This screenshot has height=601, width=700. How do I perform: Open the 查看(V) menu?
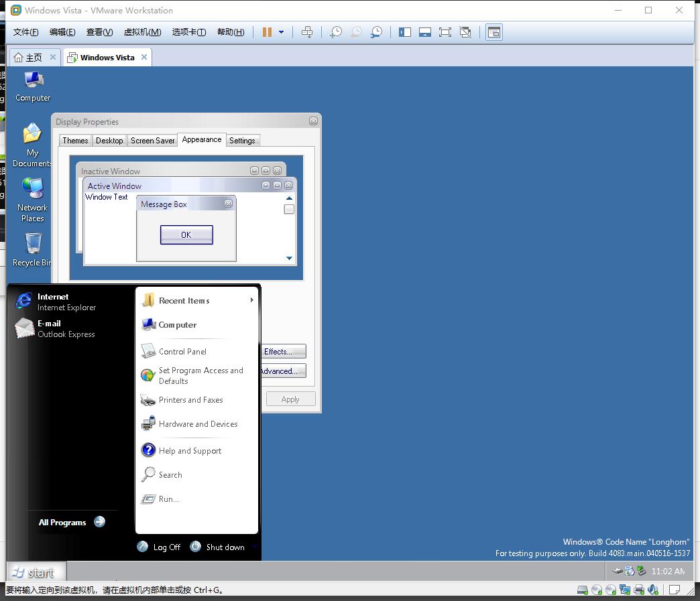99,32
